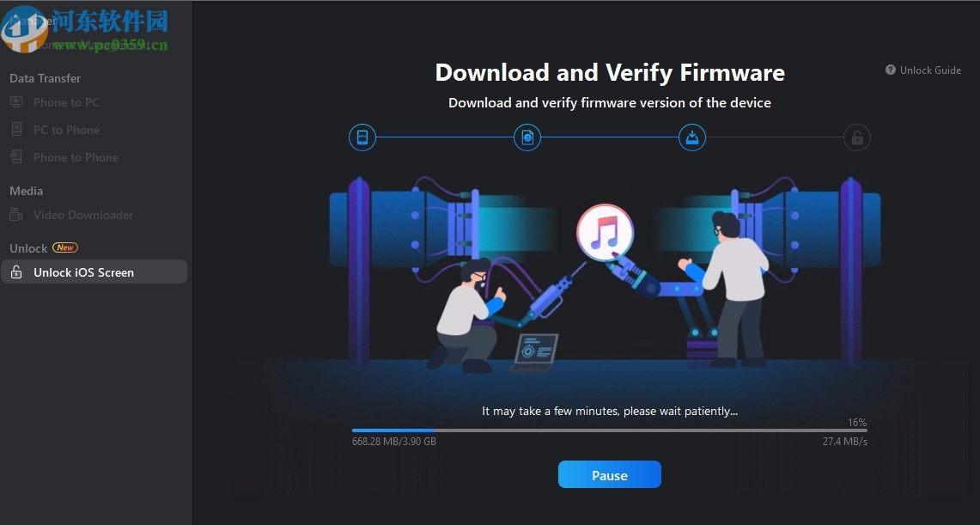Pause the firmware download
Viewport: 980px width, 525px height.
(609, 474)
